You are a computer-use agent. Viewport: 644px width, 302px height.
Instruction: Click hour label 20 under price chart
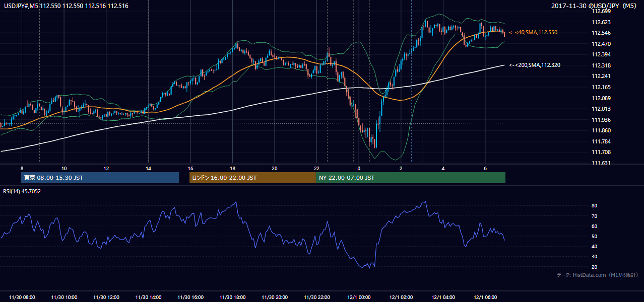click(x=275, y=168)
